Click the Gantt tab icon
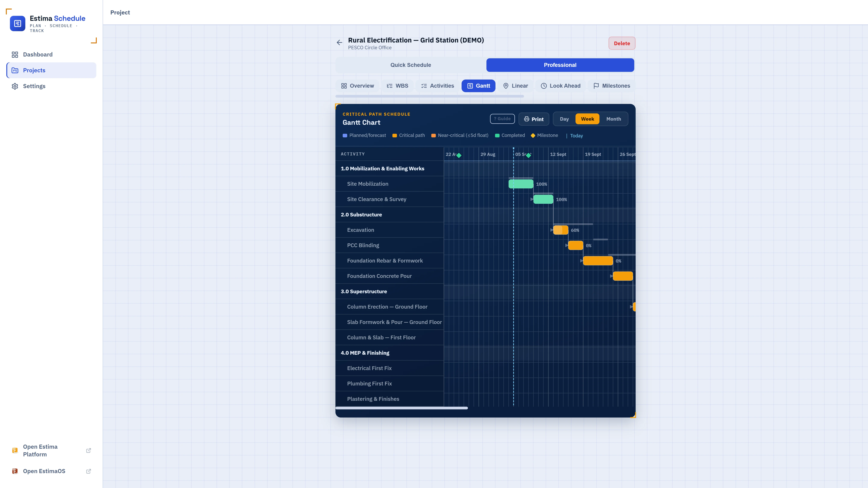This screenshot has width=868, height=488. click(470, 86)
